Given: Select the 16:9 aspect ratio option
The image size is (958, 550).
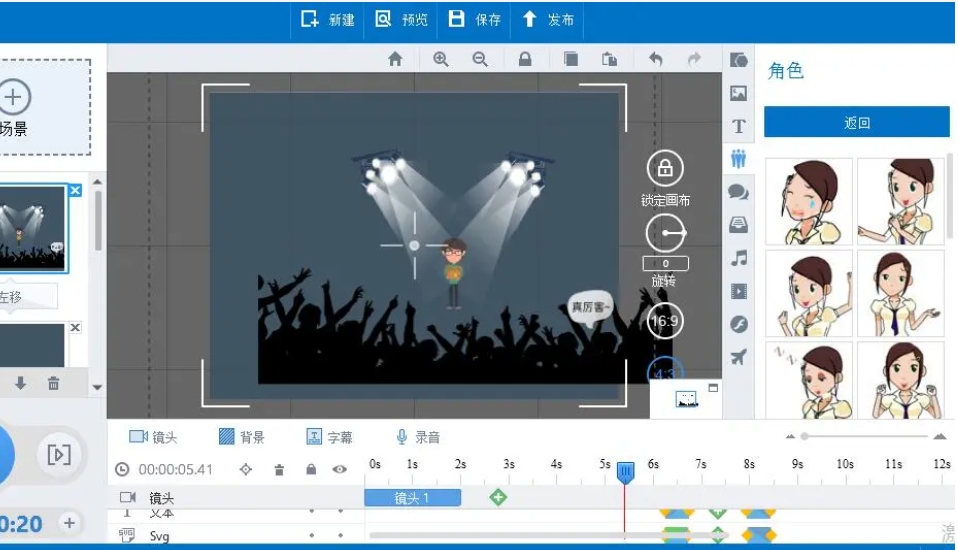Looking at the screenshot, I should pyautogui.click(x=665, y=321).
